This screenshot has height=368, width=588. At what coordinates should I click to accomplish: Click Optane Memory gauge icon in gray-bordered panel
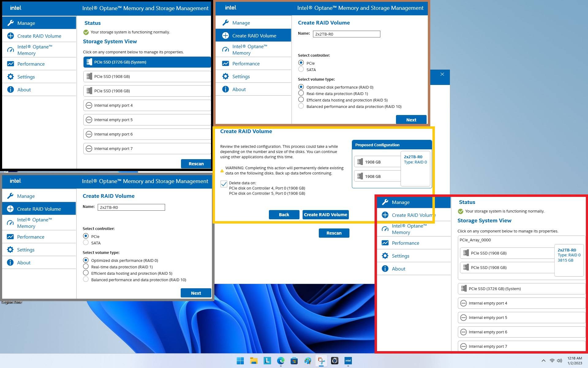point(10,223)
